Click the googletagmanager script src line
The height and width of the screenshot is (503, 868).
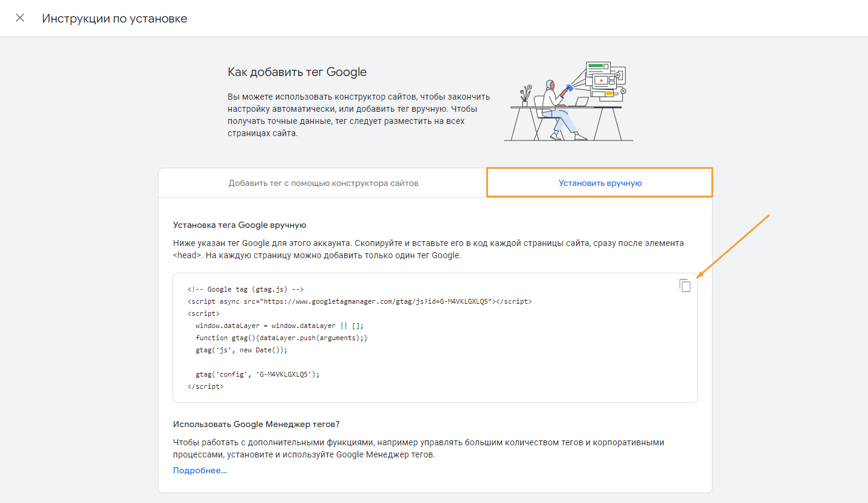click(x=360, y=301)
